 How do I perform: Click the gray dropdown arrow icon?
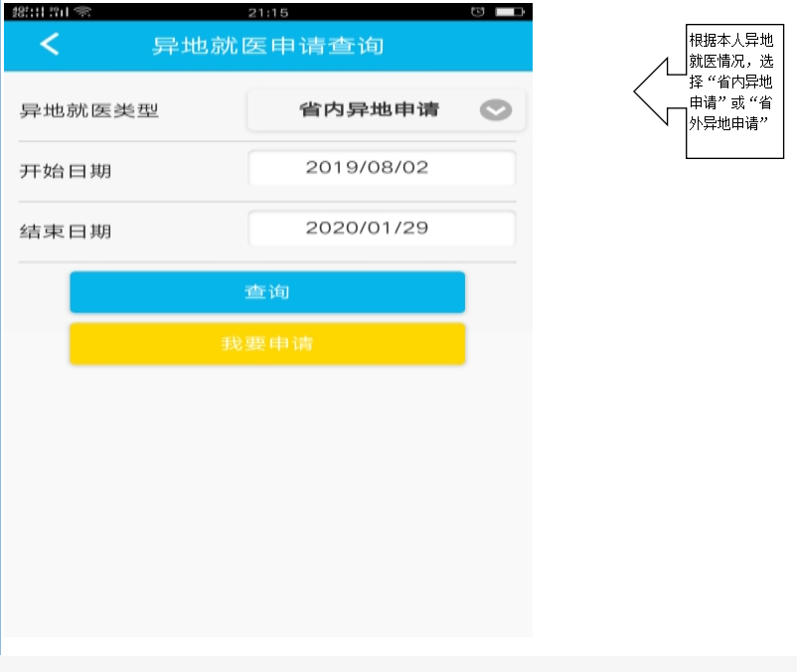click(496, 110)
